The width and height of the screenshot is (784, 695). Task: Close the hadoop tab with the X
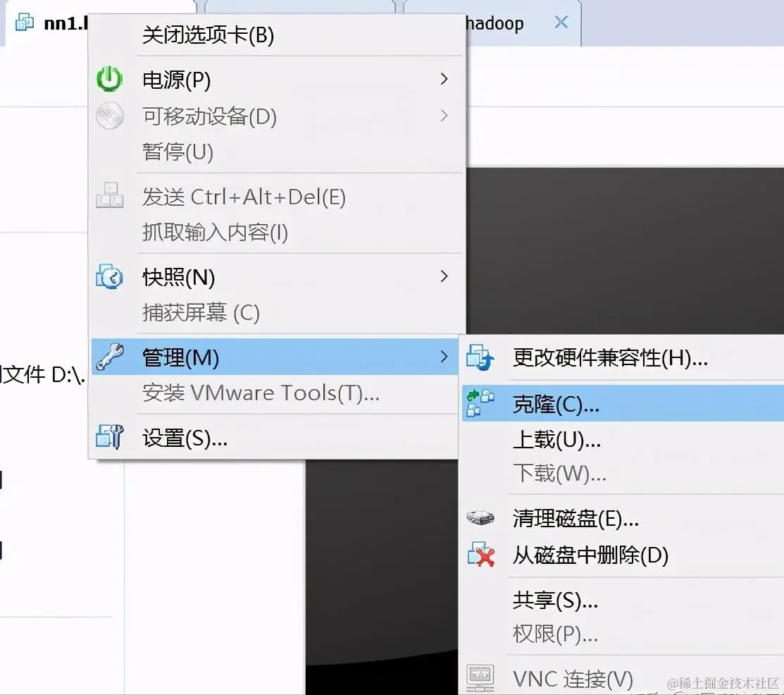click(x=561, y=22)
